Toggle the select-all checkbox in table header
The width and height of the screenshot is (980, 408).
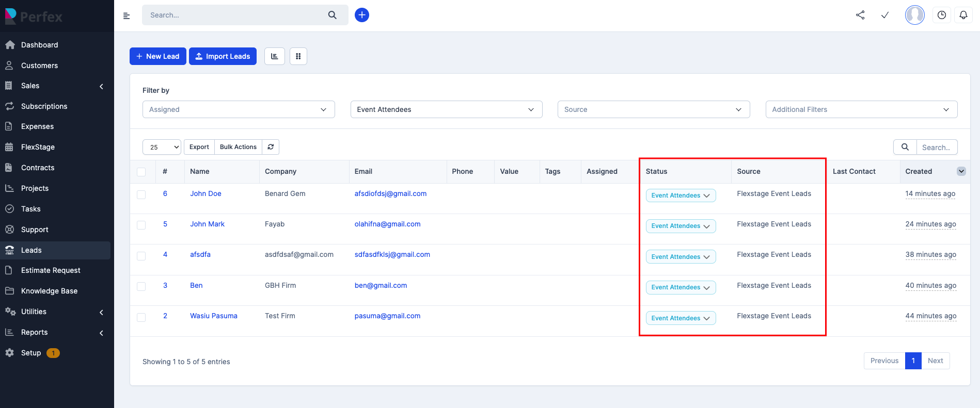(x=141, y=172)
